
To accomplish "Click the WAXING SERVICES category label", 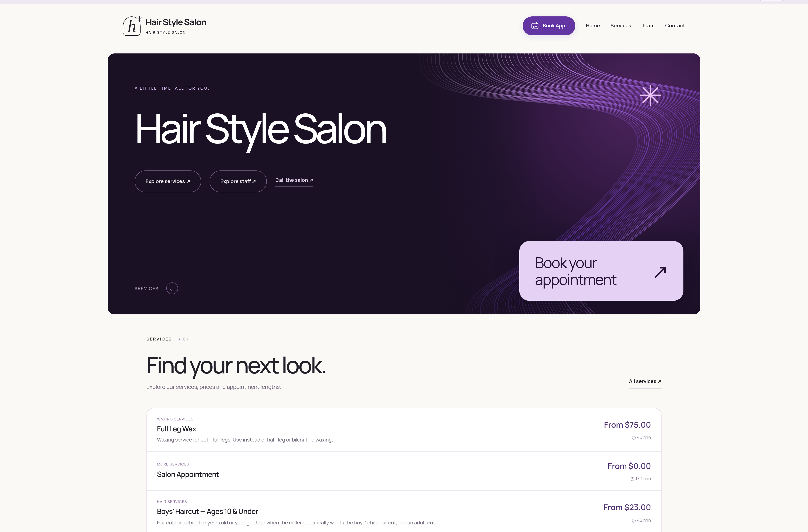I will coord(175,419).
